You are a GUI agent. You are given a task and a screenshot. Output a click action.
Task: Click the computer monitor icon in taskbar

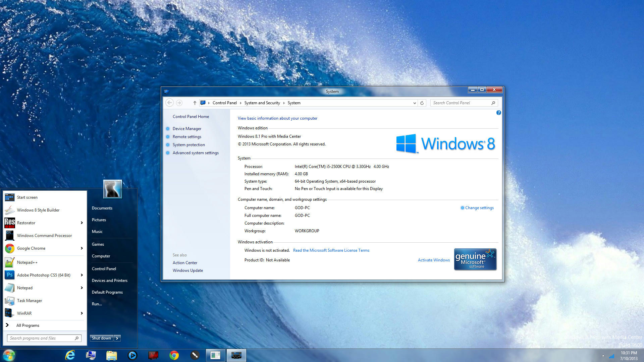point(91,355)
